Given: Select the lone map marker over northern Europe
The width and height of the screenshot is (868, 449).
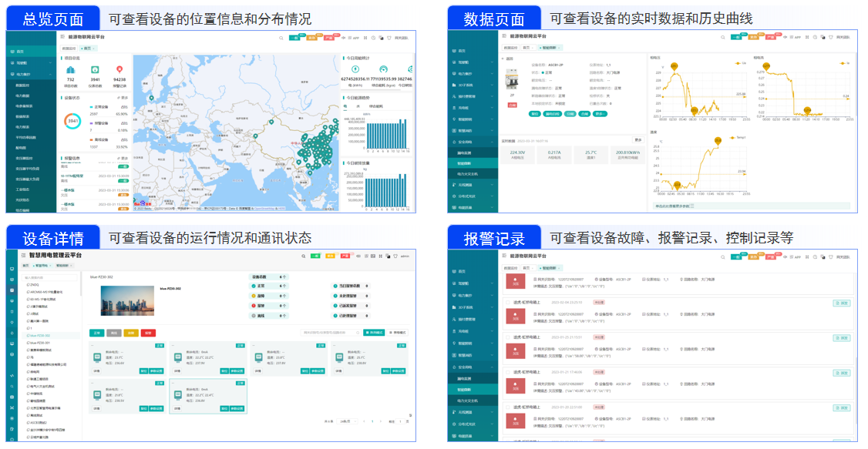Looking at the screenshot, I should [151, 98].
